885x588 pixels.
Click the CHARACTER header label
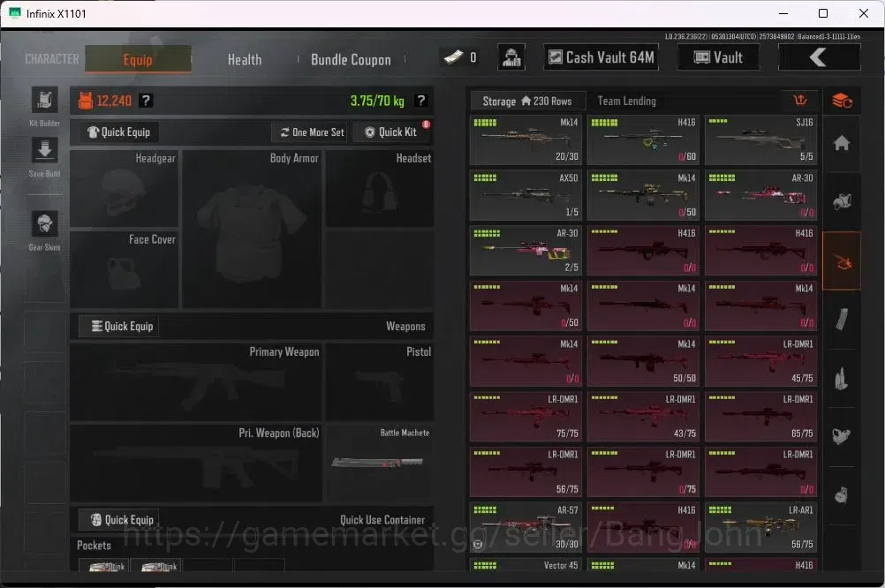(x=52, y=58)
